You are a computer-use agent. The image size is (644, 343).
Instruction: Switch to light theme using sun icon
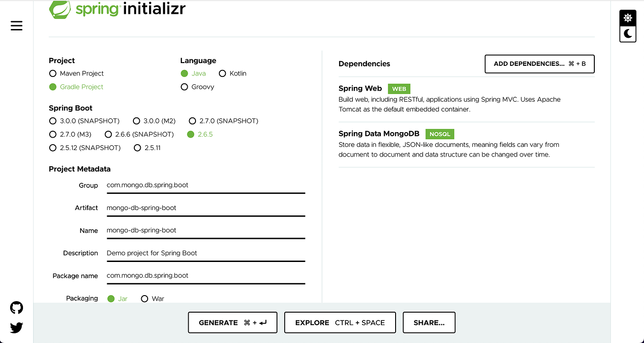pos(627,17)
